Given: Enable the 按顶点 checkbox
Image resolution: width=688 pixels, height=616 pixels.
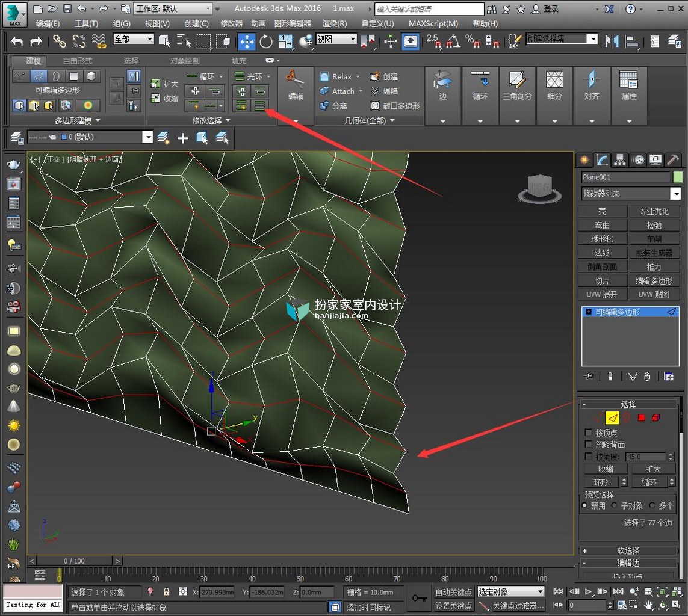Looking at the screenshot, I should [x=589, y=433].
